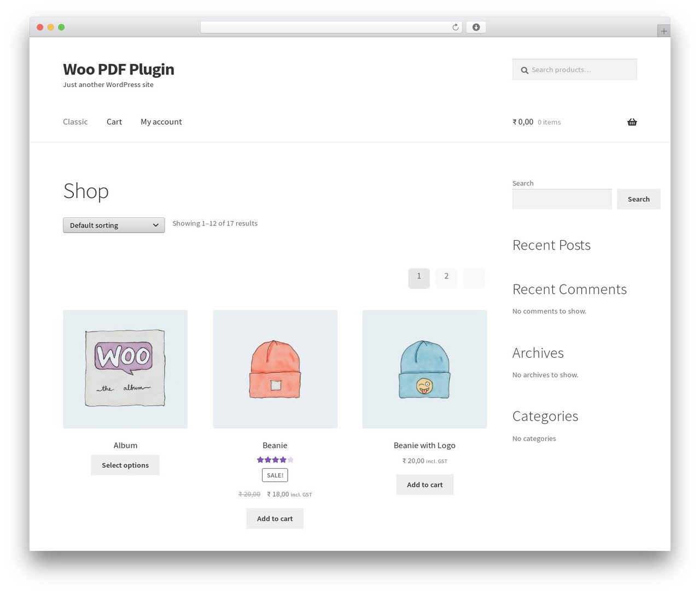Click the Showing 1–12 of 17 results text
Viewport: 700px width, 593px height.
(x=215, y=223)
